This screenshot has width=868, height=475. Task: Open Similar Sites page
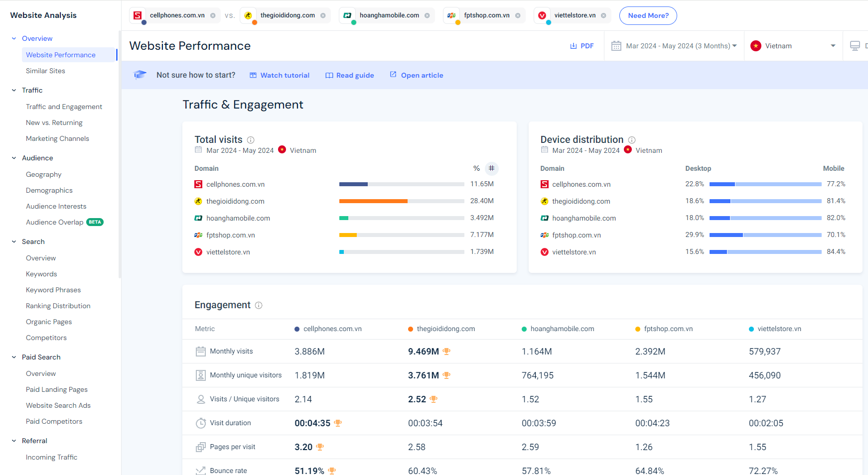click(x=45, y=71)
